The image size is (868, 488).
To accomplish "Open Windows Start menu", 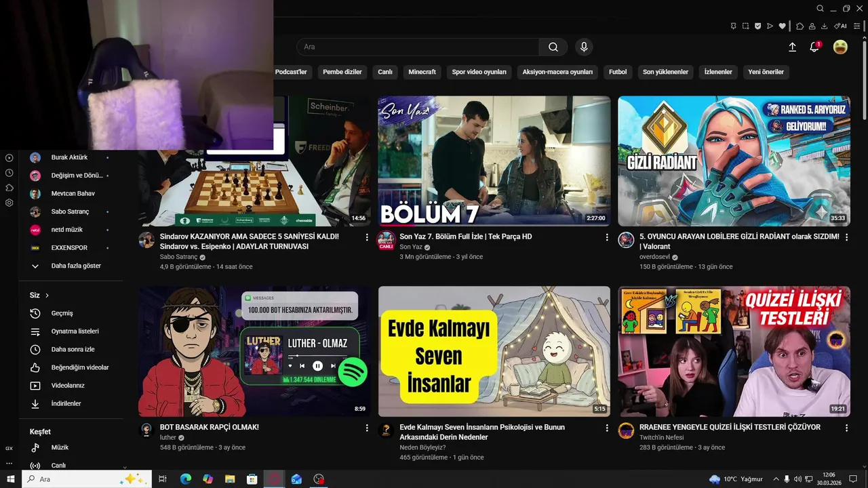I will (11, 479).
